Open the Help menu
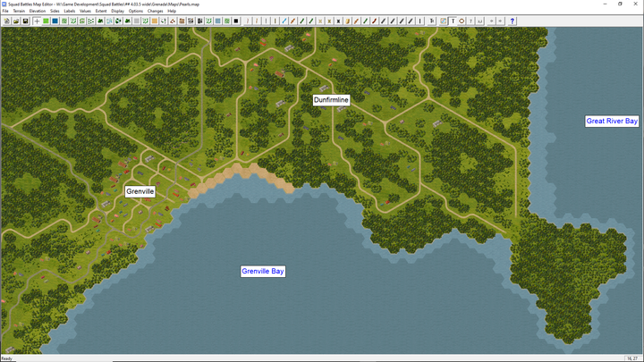This screenshot has width=644, height=362. point(172,11)
